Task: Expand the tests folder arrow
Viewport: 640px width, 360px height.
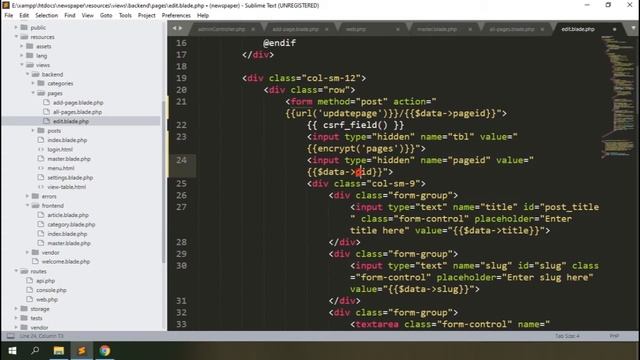Action: (16, 318)
